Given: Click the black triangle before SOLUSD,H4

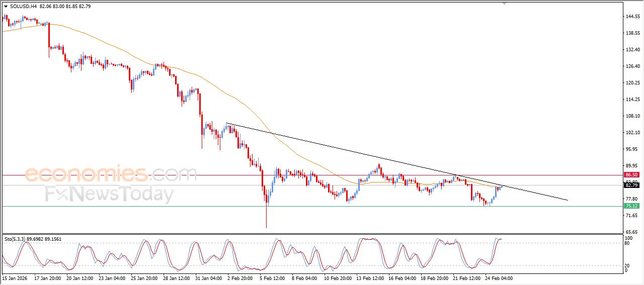Looking at the screenshot, I should tap(6, 6).
